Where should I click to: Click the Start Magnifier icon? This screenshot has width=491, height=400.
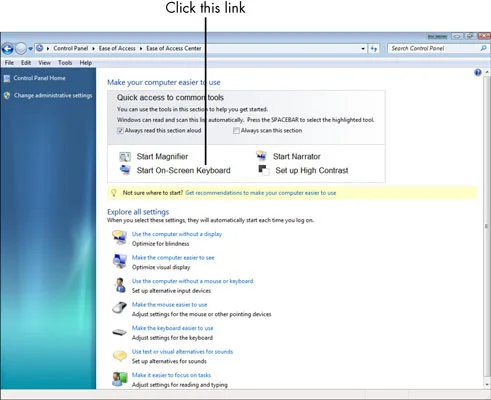coord(125,157)
